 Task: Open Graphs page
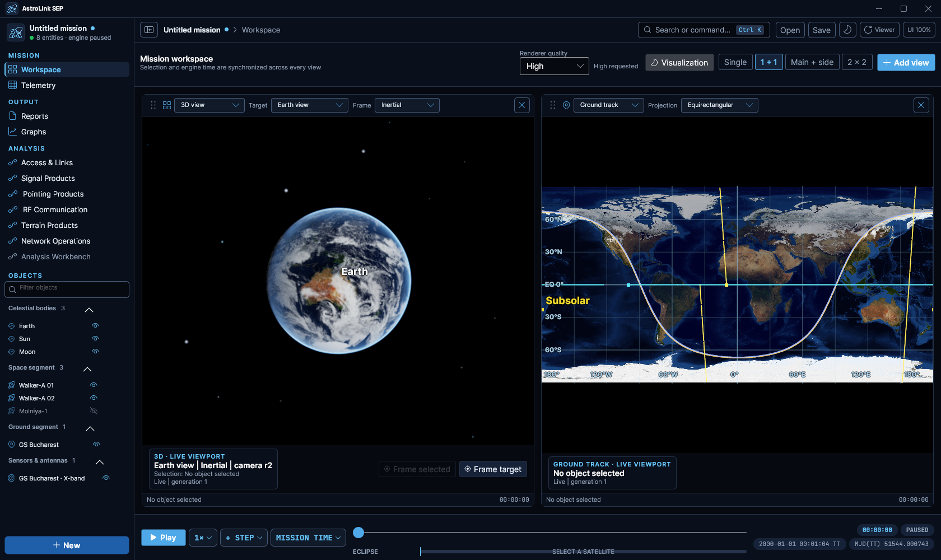pos(67,132)
